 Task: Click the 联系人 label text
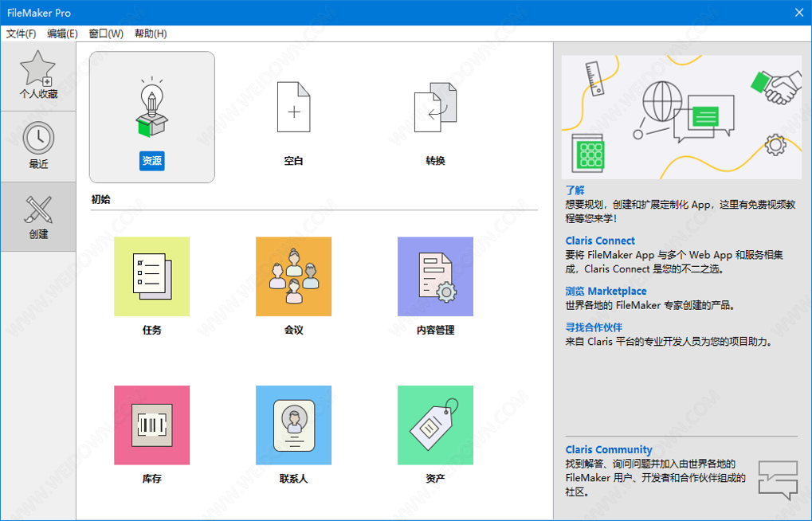(x=293, y=479)
